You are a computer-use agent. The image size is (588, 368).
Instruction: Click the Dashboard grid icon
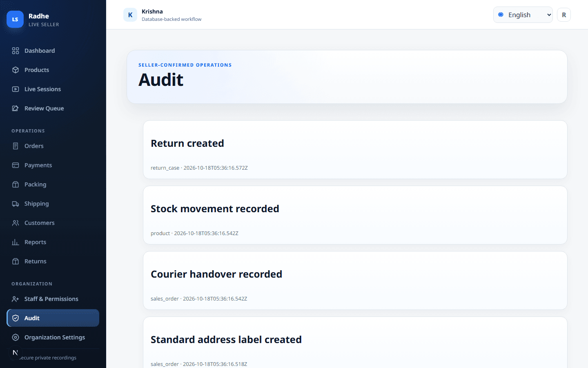pyautogui.click(x=16, y=51)
